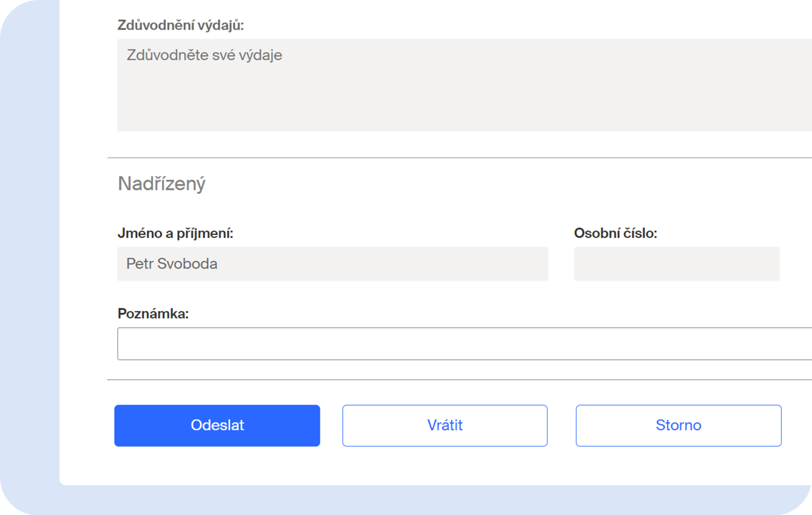Screen dimensions: 812x515
Task: Click the Zdůvodnění výdajů label
Action: 180,25
